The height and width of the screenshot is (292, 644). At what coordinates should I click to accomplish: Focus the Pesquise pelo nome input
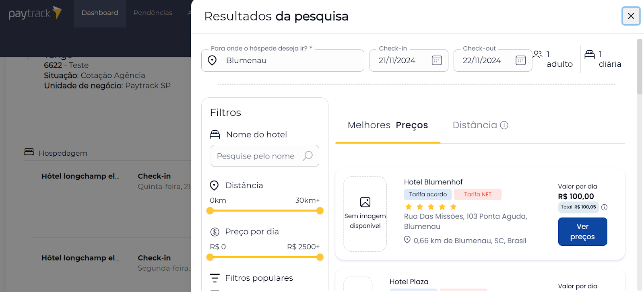[265, 156]
